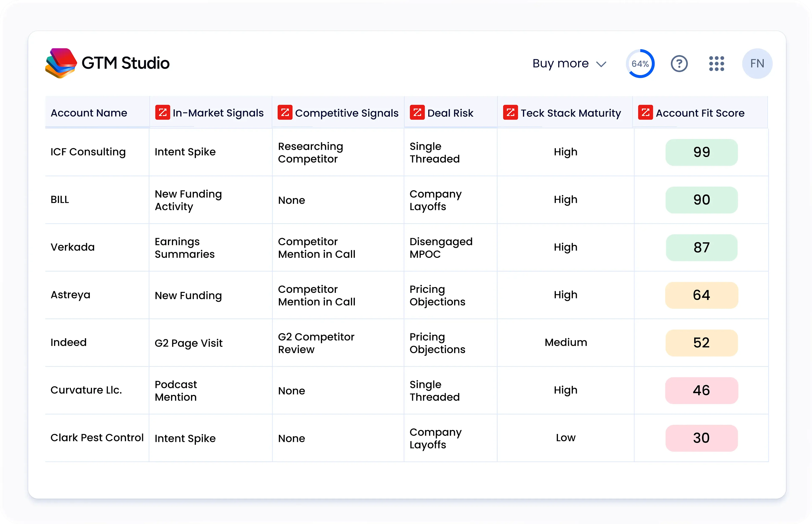Open the help question mark icon
The height and width of the screenshot is (524, 812).
[x=679, y=64]
